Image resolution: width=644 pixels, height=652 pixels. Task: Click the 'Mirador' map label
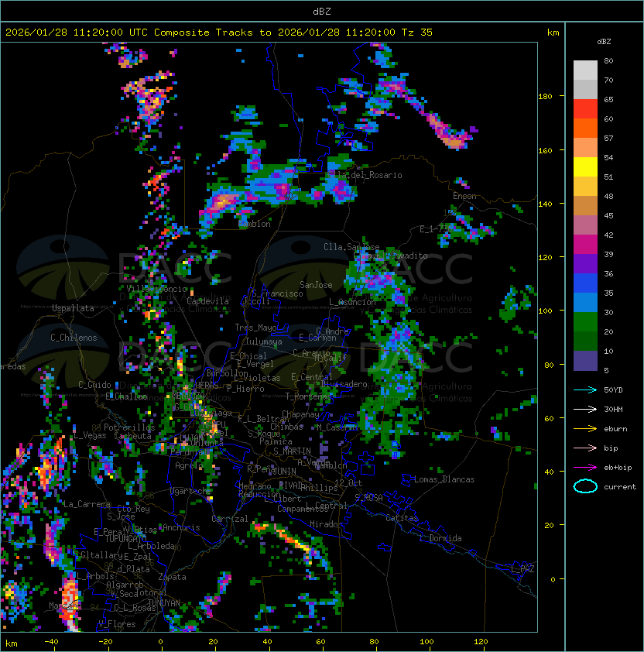327,524
